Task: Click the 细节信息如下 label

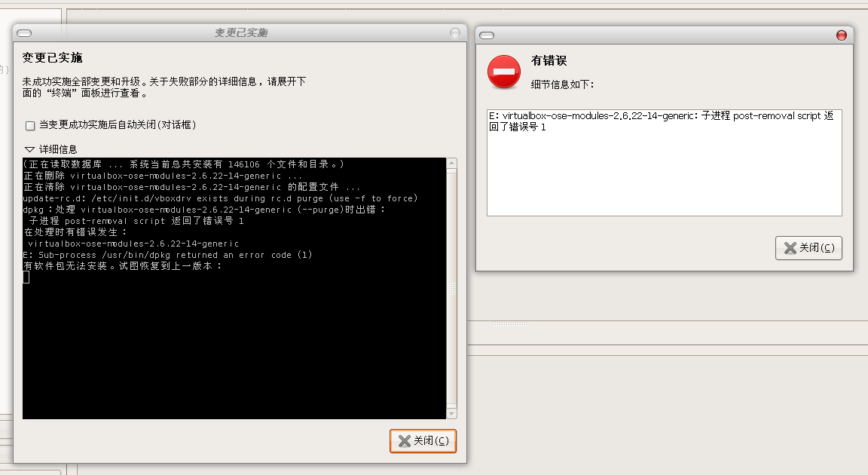Action: coord(562,84)
